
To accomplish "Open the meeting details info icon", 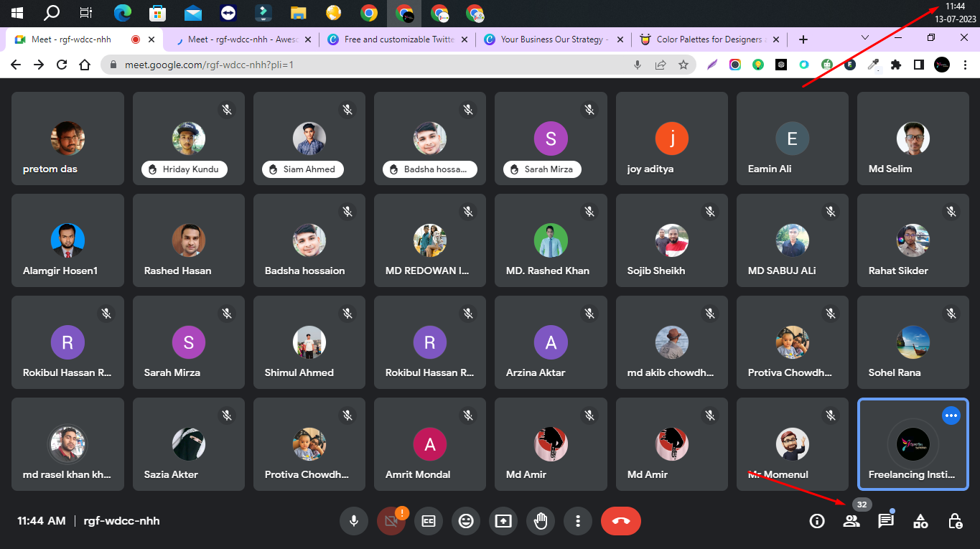I will click(817, 521).
